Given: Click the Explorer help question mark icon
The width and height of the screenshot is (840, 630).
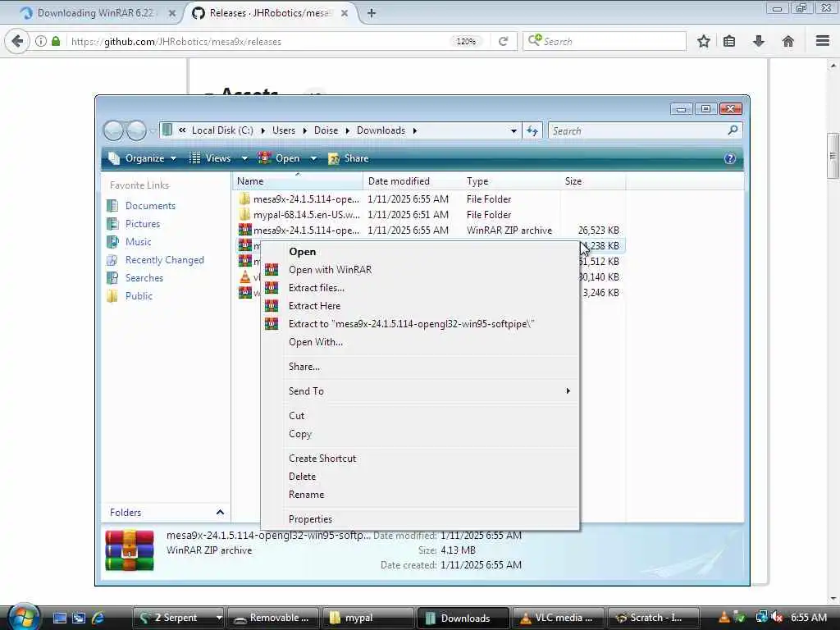Looking at the screenshot, I should coord(729,158).
